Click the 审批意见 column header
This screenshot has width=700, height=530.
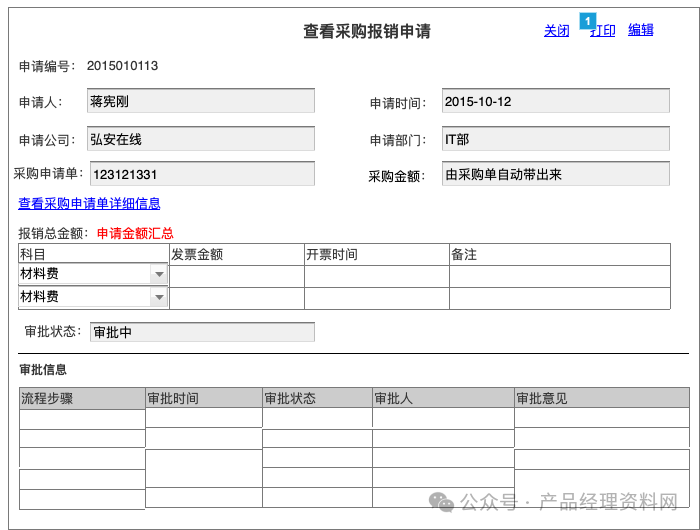[602, 398]
